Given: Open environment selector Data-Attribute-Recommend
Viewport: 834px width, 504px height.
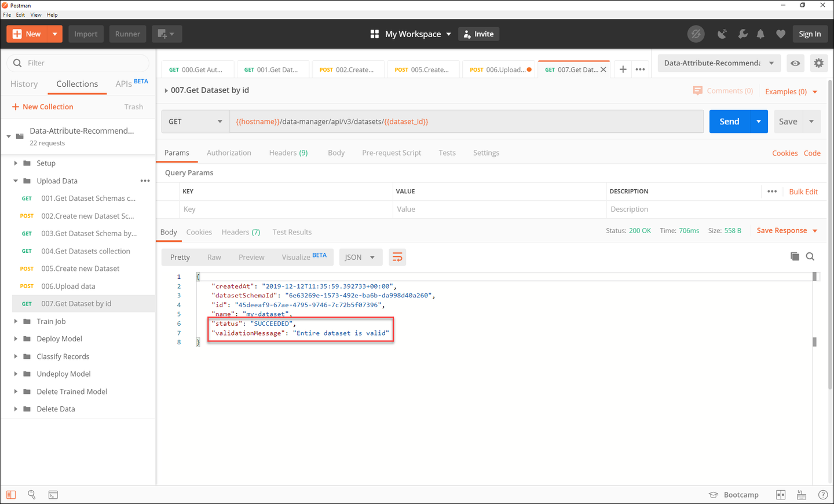Looking at the screenshot, I should (x=719, y=63).
